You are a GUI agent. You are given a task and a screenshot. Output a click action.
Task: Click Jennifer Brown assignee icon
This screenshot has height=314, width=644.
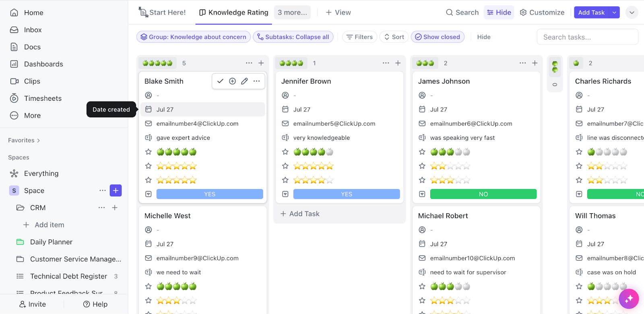[285, 95]
